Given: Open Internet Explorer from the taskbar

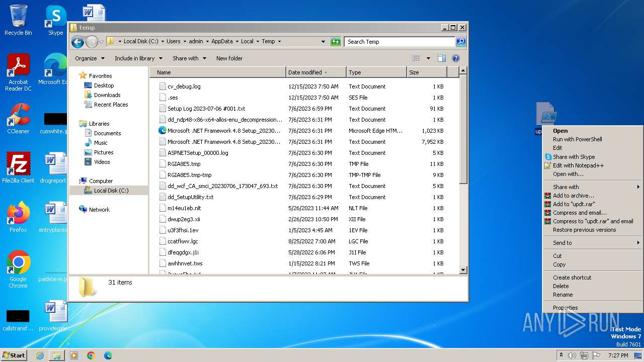Looking at the screenshot, I should [x=40, y=355].
